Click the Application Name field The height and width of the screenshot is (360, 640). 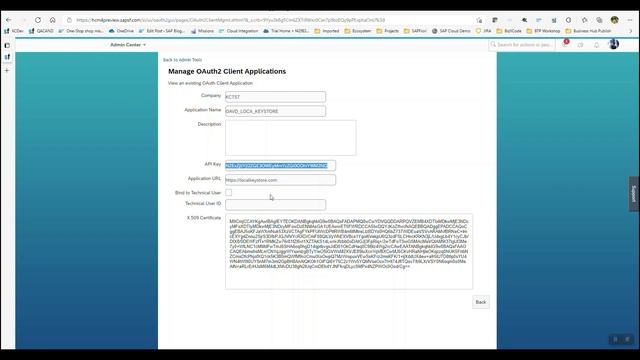[276, 111]
